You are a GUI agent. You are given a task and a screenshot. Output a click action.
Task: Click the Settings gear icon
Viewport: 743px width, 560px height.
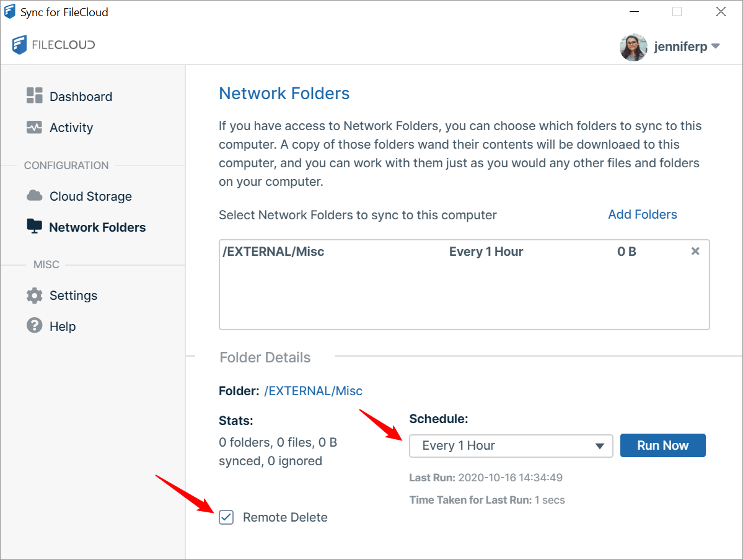[34, 295]
